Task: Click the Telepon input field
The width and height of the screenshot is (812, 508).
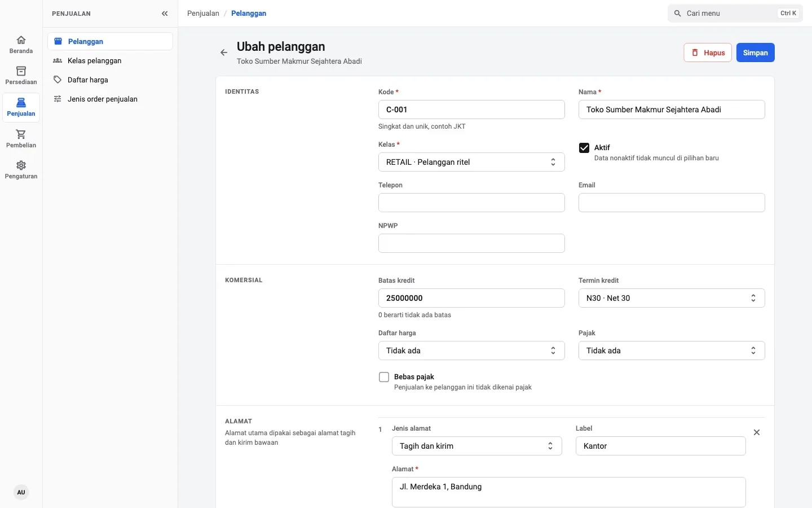Action: tap(471, 203)
